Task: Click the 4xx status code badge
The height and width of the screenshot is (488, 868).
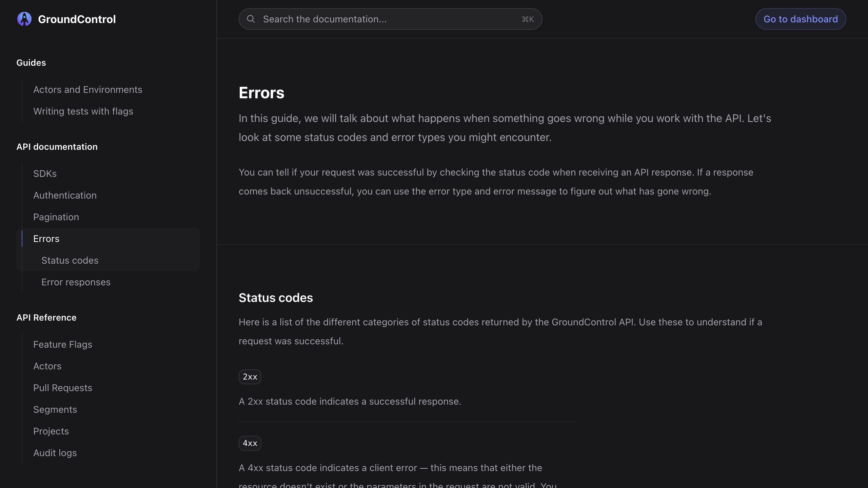Action: (250, 443)
